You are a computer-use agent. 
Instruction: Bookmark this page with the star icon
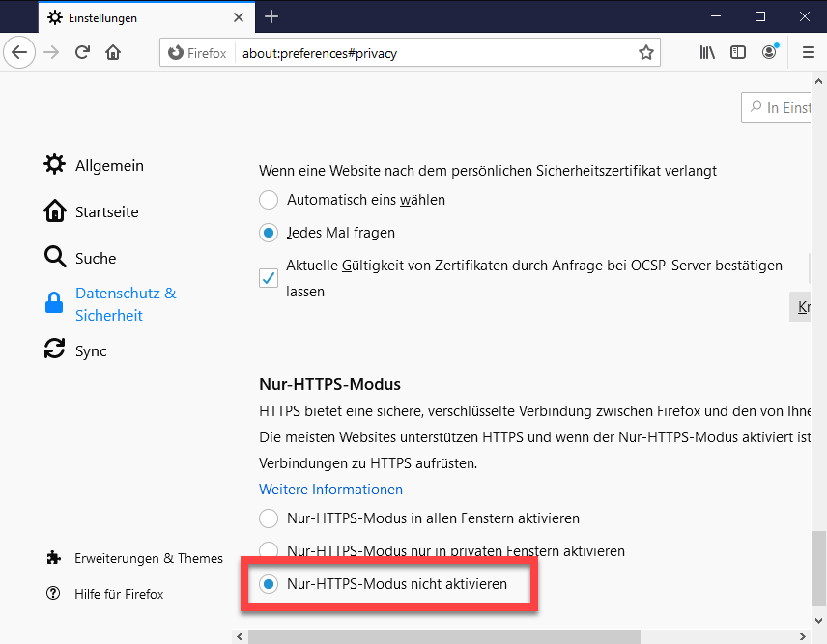pos(646,53)
